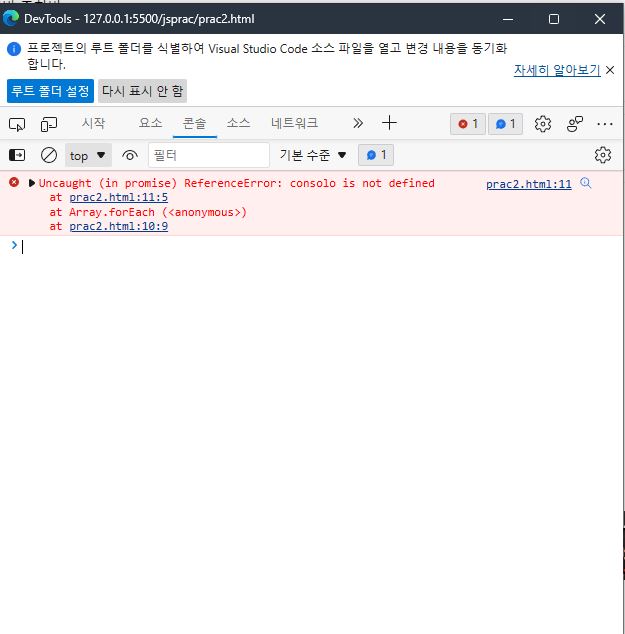The width and height of the screenshot is (625, 634).
Task: Close the DevTools window
Action: pyautogui.click(x=600, y=19)
